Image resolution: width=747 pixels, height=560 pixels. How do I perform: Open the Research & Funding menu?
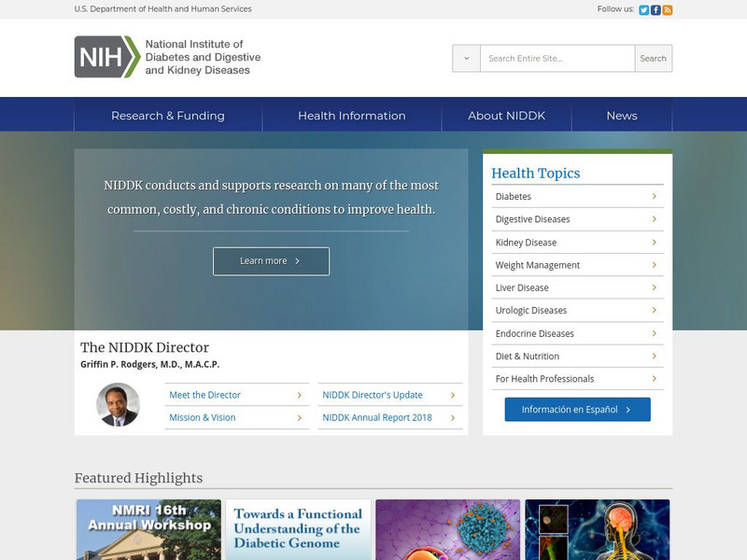168,115
